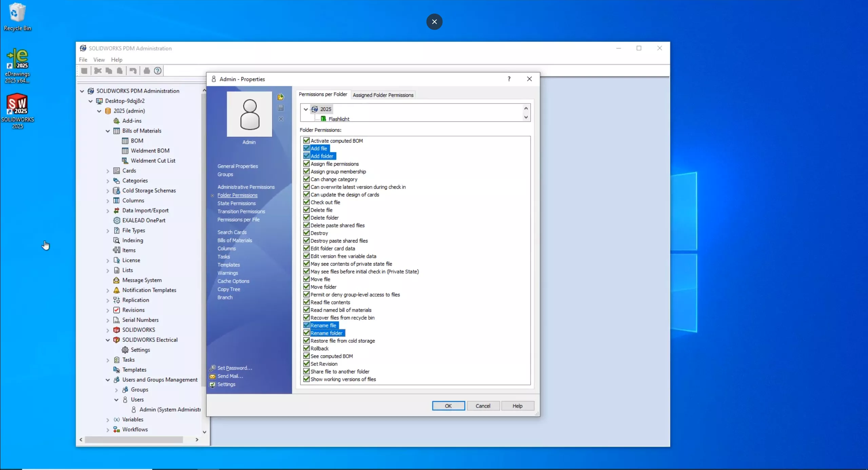This screenshot has width=868, height=470.
Task: Select the BOM table icon
Action: pyautogui.click(x=125, y=141)
